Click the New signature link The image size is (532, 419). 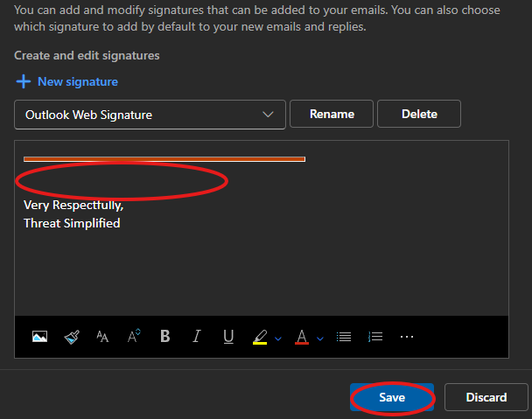67,81
